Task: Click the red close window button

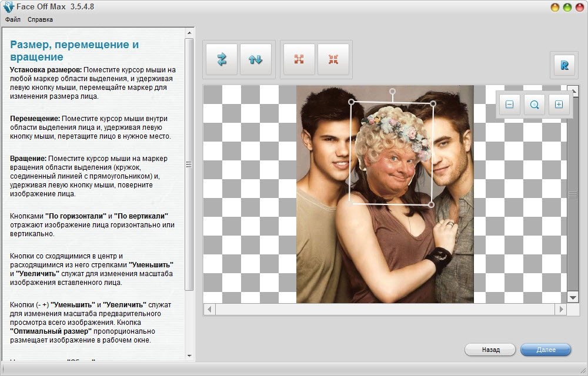Action: (x=580, y=7)
